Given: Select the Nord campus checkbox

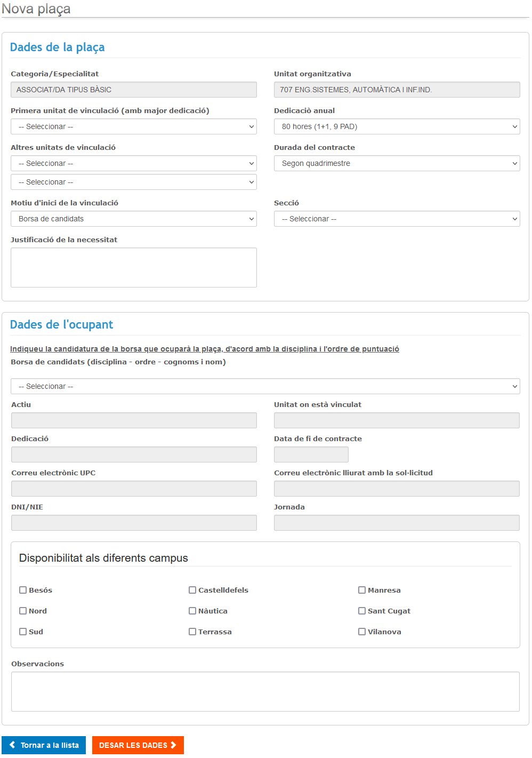Looking at the screenshot, I should point(23,611).
